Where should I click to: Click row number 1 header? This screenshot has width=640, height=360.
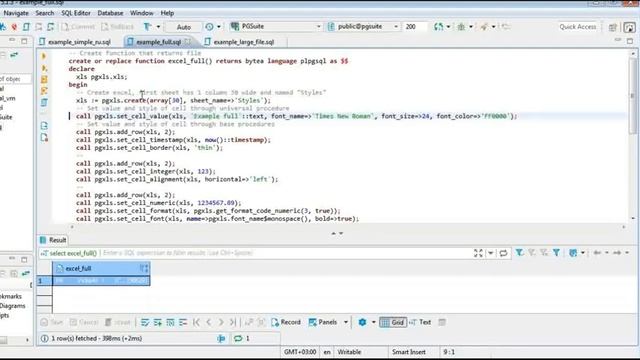pyautogui.click(x=44, y=281)
